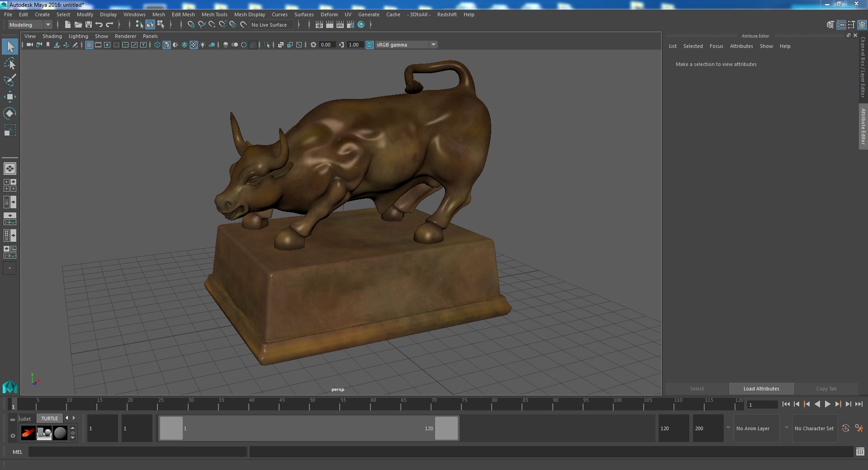Select by hierarchy mode icon
The image size is (868, 470).
[139, 25]
